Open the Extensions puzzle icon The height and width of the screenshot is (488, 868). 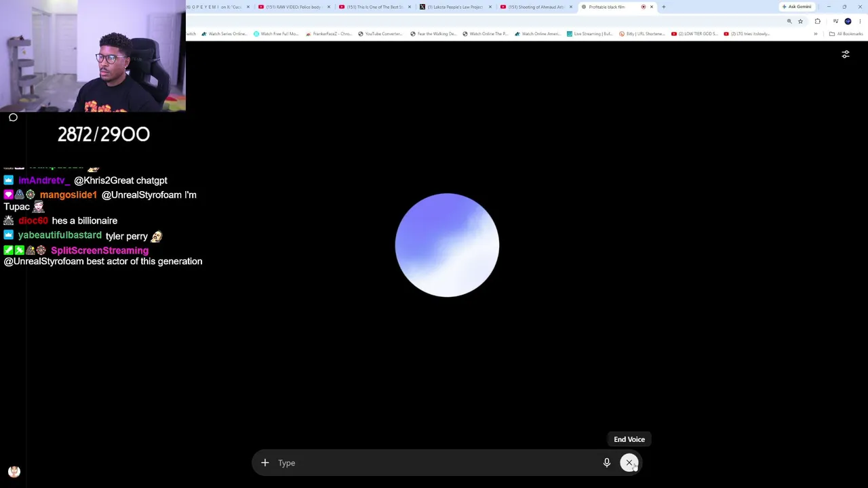click(817, 21)
